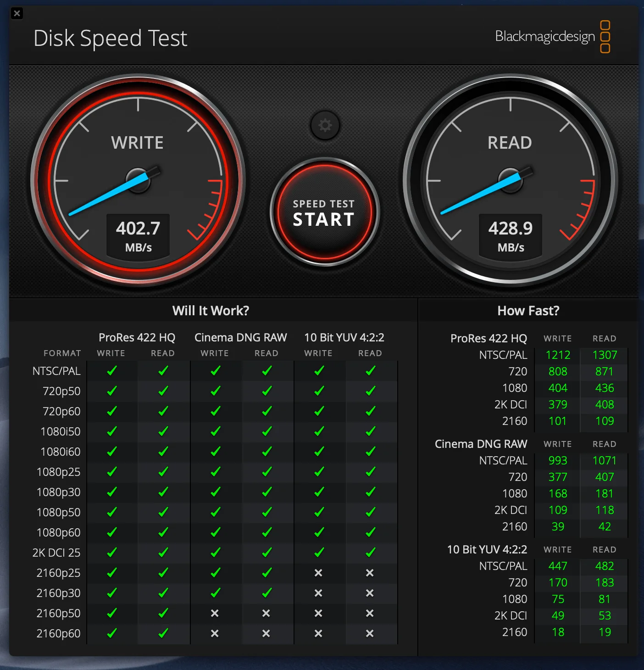Select the 2K DCI 25 format row label

click(56, 553)
